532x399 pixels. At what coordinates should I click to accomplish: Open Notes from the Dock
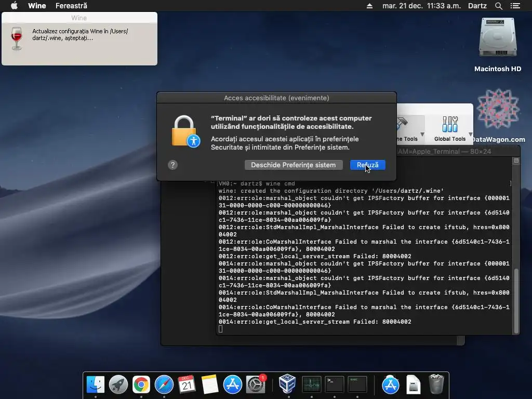pos(210,385)
